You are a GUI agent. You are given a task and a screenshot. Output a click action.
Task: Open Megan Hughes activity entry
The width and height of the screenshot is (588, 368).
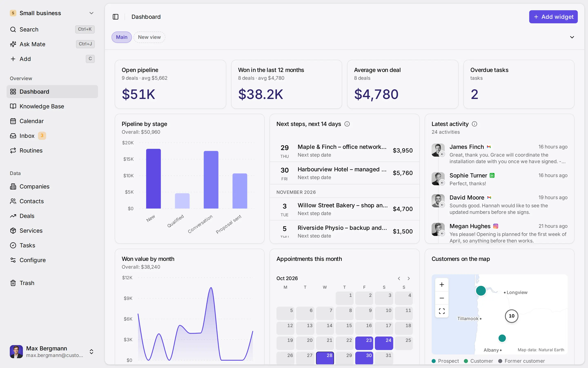tap(499, 233)
